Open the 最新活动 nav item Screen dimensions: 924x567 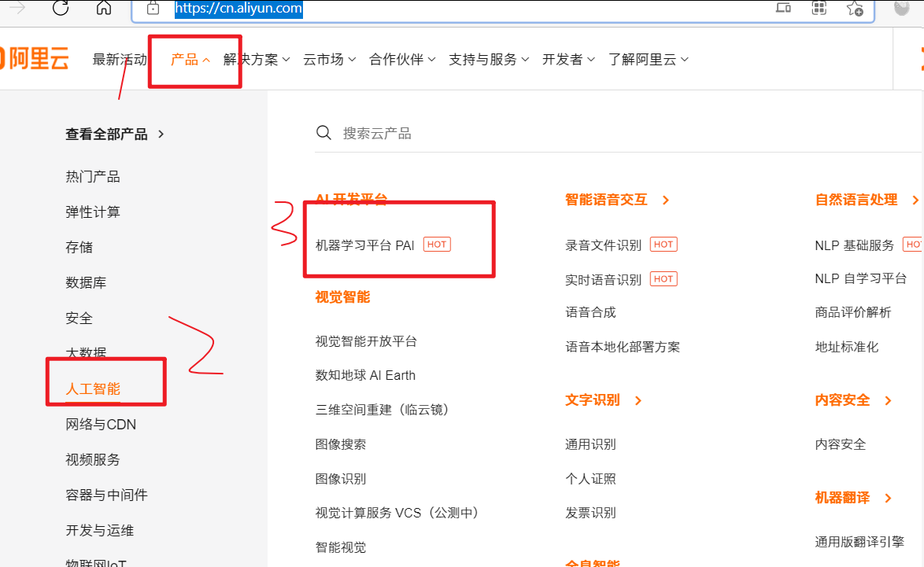(120, 60)
